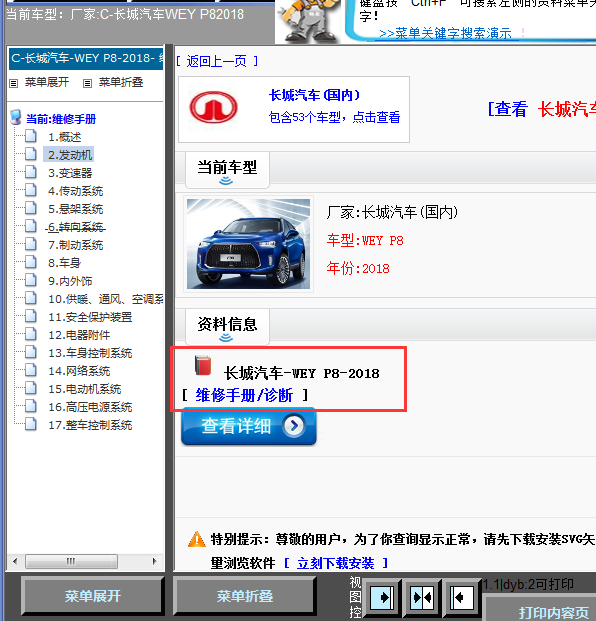Image resolution: width=596 pixels, height=621 pixels.
Task: Click document icon beside 1.概述
Action: click(x=31, y=136)
